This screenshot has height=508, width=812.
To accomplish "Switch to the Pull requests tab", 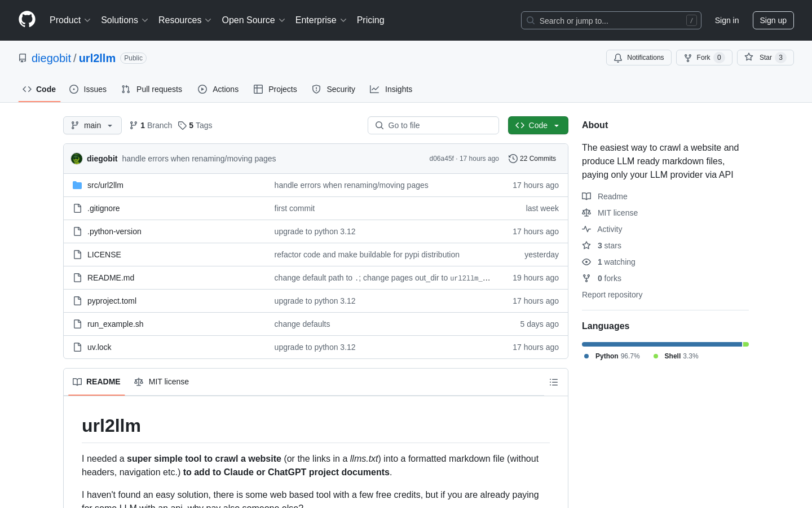I will click(152, 89).
